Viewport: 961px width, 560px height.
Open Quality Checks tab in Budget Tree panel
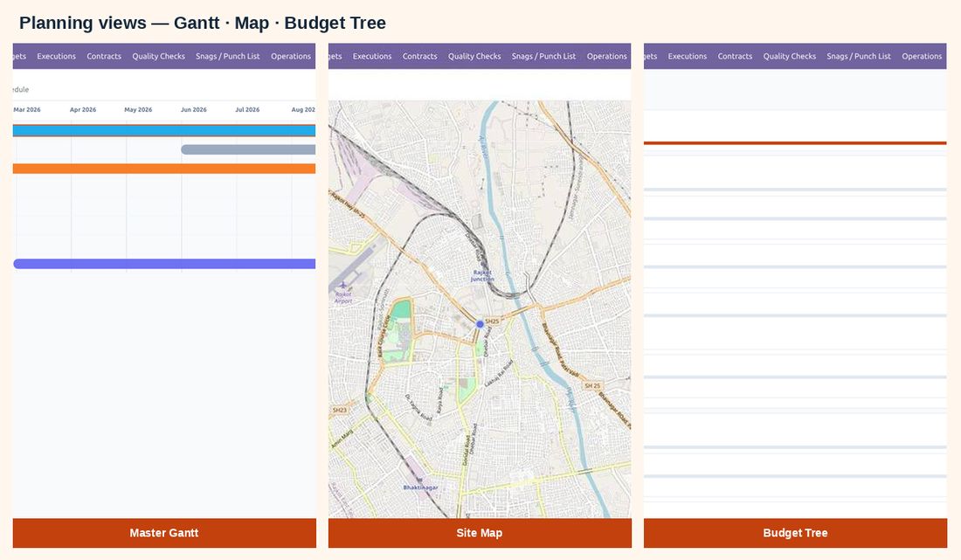(x=790, y=56)
